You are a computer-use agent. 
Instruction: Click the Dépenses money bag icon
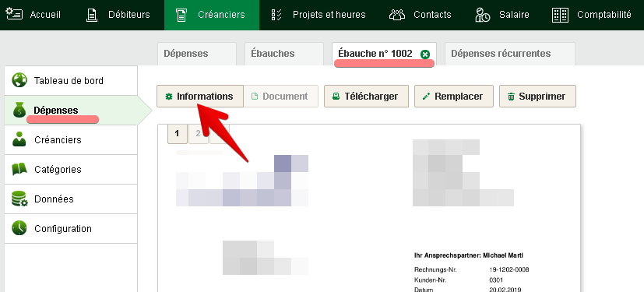(x=19, y=110)
